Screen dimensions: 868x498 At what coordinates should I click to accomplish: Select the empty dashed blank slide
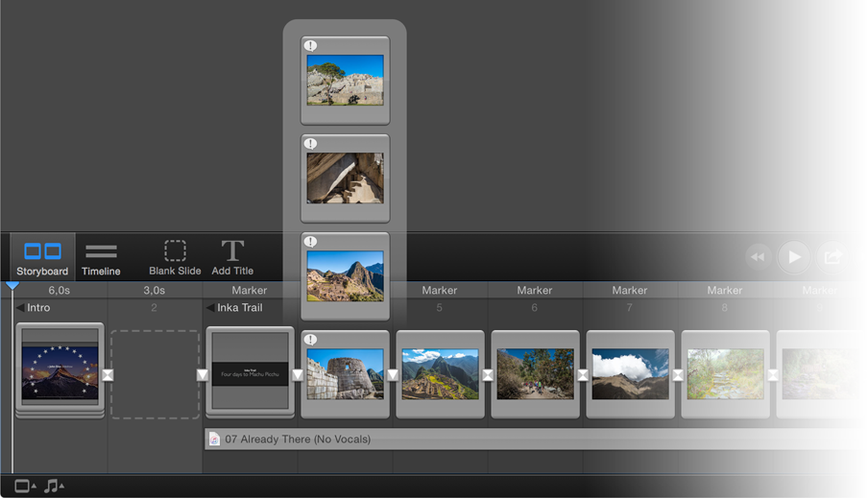155,374
